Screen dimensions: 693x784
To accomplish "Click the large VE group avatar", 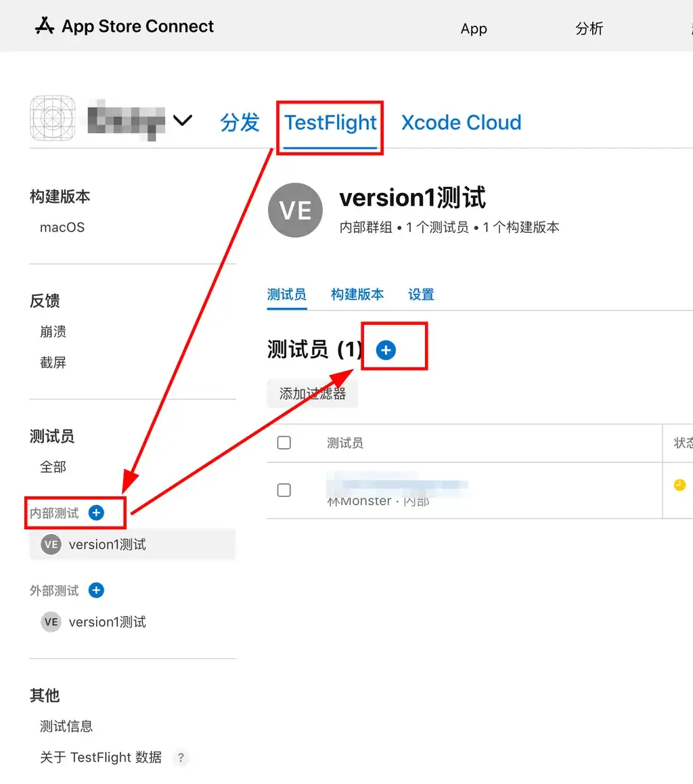I will coord(295,210).
